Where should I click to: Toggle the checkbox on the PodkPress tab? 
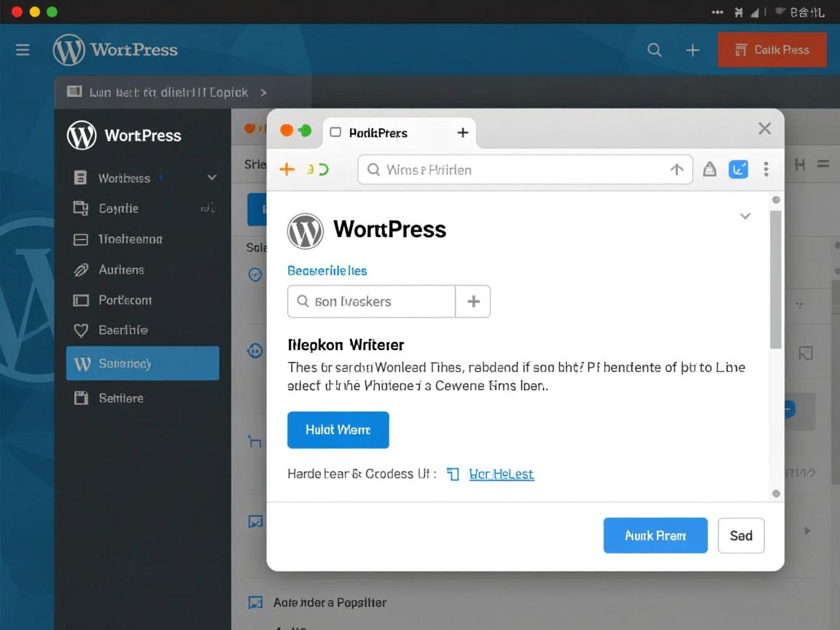[335, 133]
